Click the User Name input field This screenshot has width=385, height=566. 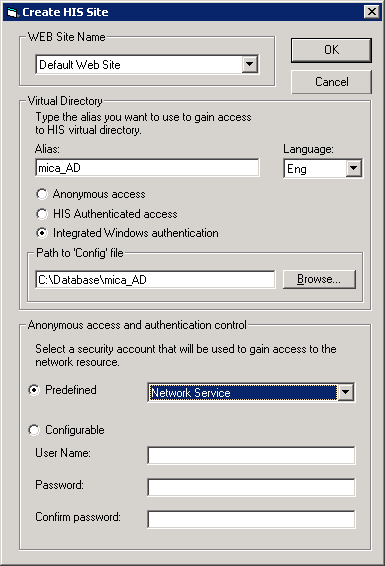click(251, 455)
